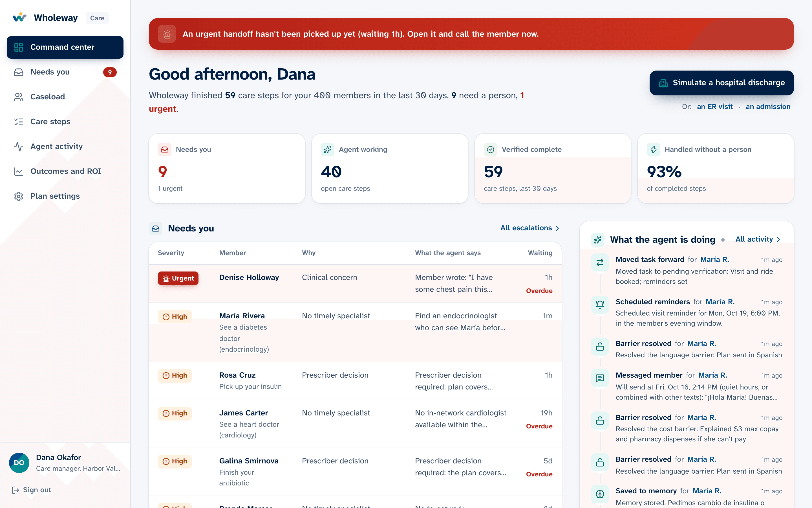Click Simulate a hospital discharge button
Image resolution: width=812 pixels, height=508 pixels.
click(x=721, y=83)
